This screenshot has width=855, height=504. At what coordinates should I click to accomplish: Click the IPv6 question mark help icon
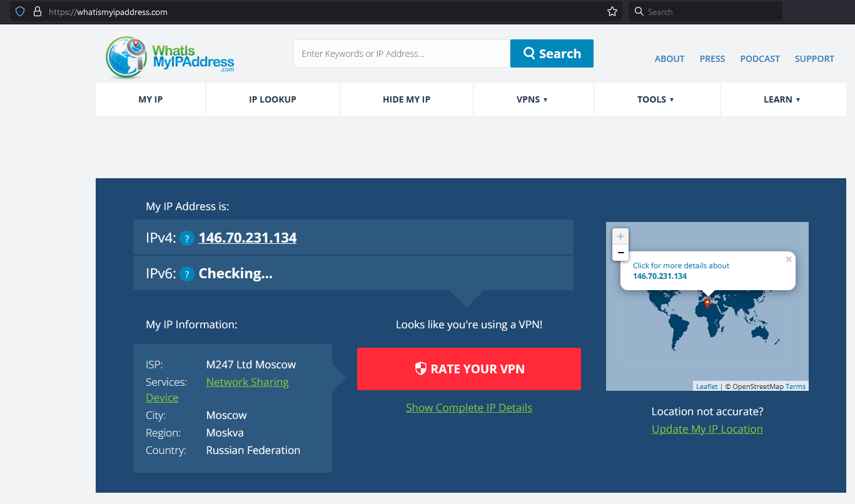coord(186,274)
